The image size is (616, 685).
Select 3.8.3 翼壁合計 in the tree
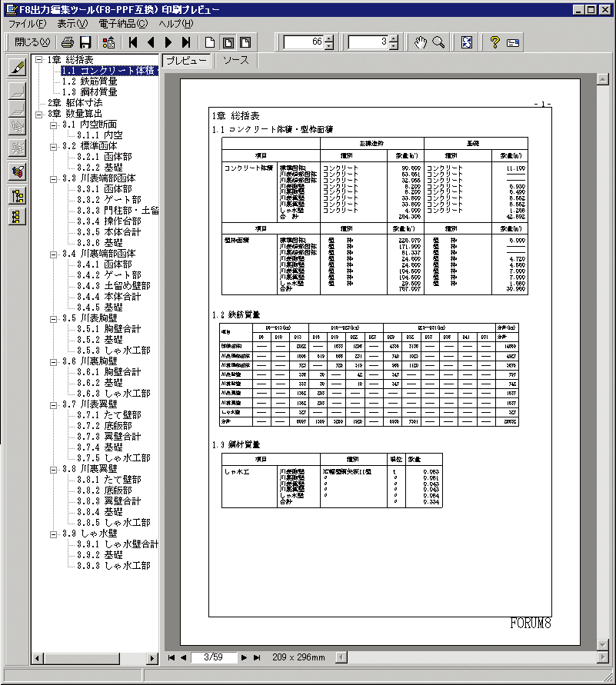tap(109, 501)
